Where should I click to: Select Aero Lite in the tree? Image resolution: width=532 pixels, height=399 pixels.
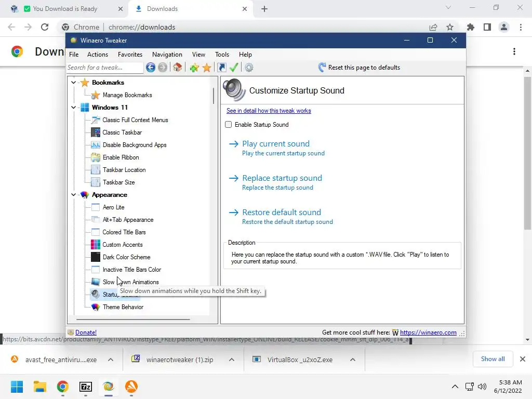(x=114, y=207)
